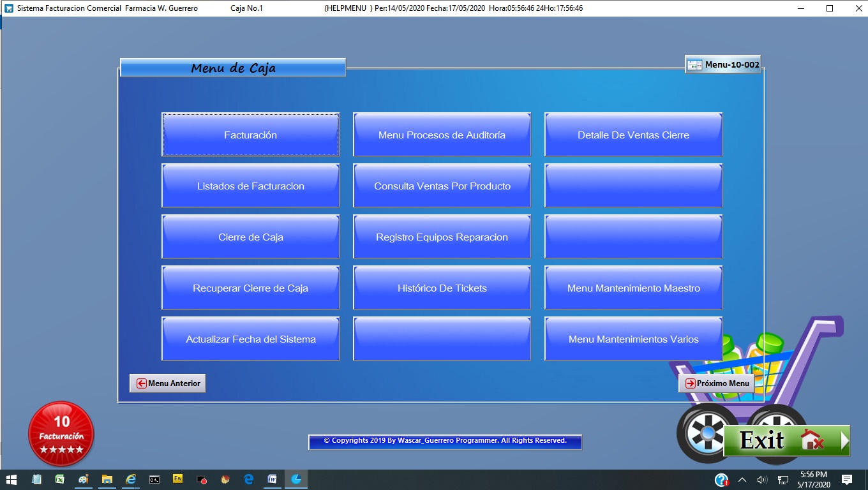Viewport: 868px width, 490px height.
Task: Open Microsoft Edge from the taskbar
Action: point(249,479)
